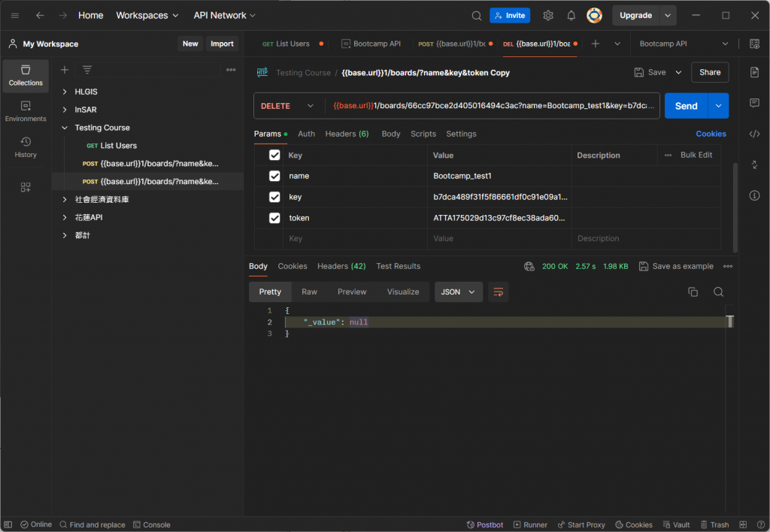Toggle line wrap icon in response
This screenshot has height=532, width=770.
[498, 292]
